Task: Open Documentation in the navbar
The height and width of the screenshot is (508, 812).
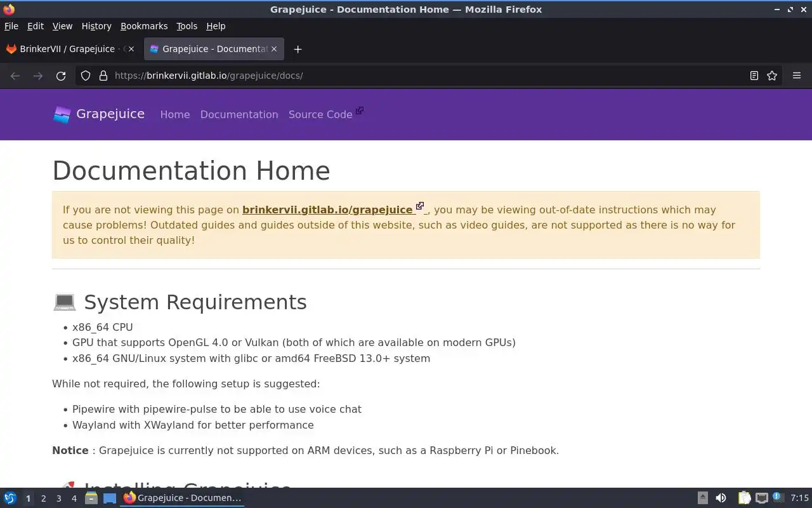Action: (239, 114)
